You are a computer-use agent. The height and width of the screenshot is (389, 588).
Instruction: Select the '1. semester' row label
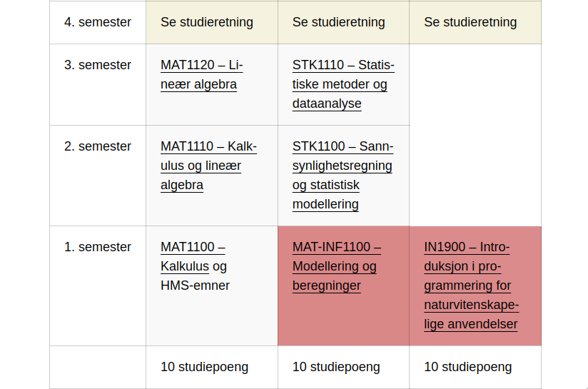click(x=98, y=247)
